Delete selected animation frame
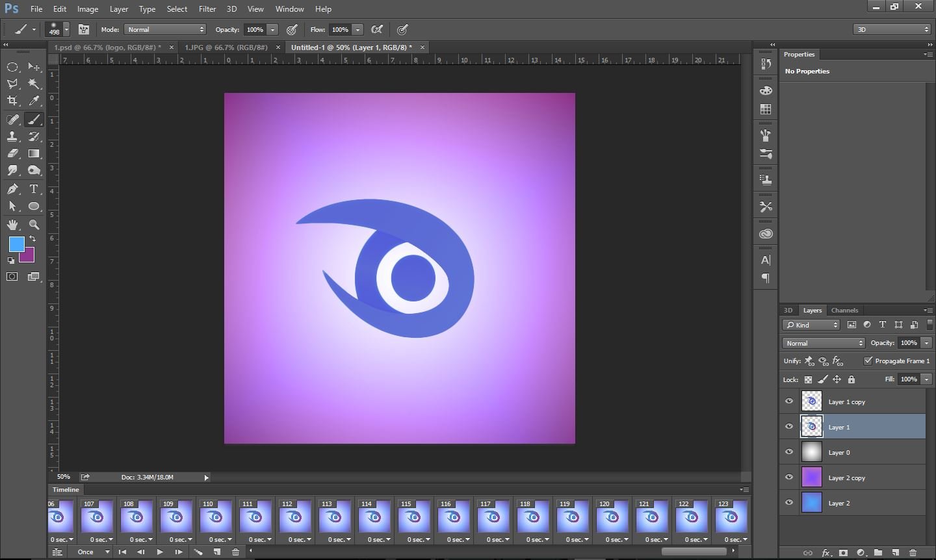Screen dimensions: 936x560 235,552
